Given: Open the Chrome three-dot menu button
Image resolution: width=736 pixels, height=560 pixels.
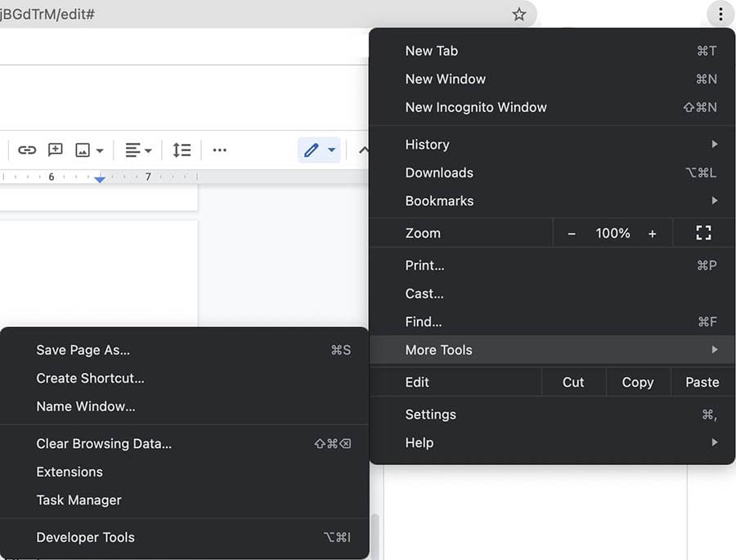Looking at the screenshot, I should point(720,14).
